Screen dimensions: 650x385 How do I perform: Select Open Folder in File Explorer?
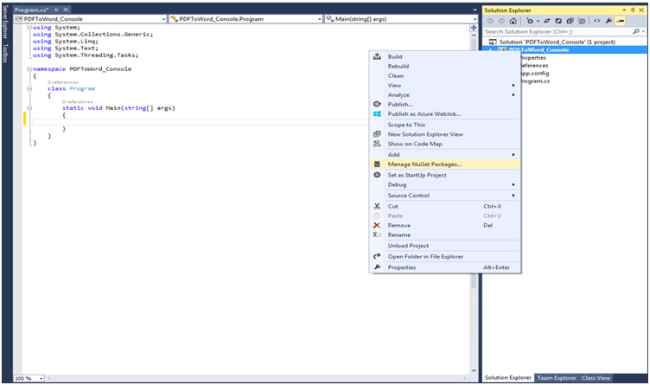[445, 257]
